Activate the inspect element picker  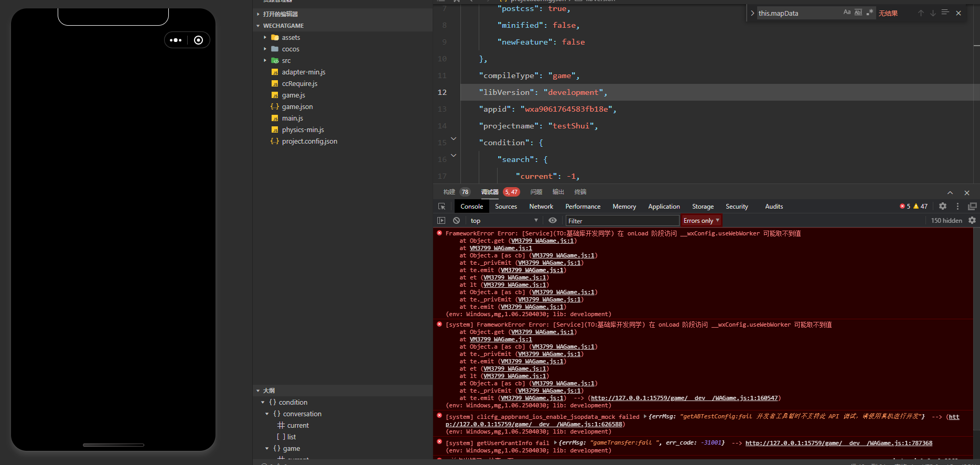(442, 207)
